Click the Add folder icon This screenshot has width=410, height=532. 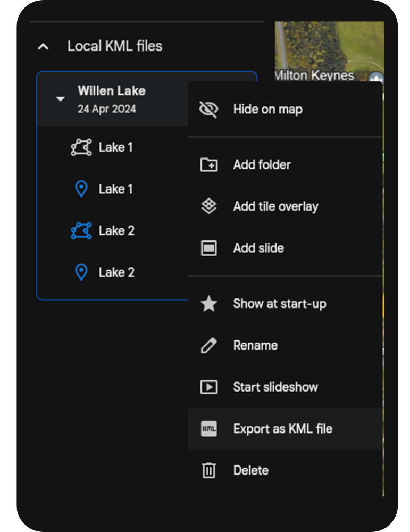point(208,165)
